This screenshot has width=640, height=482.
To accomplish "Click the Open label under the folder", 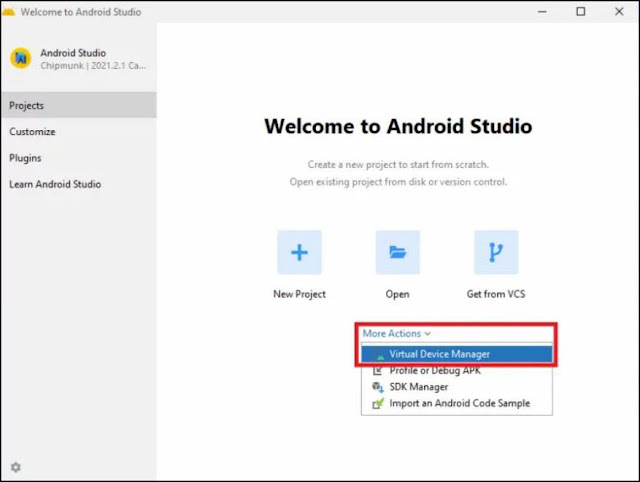I will (x=398, y=294).
